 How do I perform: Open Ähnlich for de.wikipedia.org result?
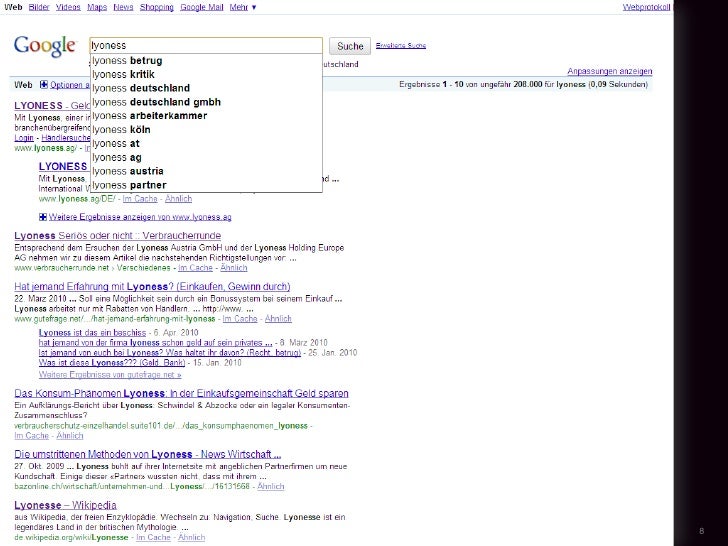point(191,538)
